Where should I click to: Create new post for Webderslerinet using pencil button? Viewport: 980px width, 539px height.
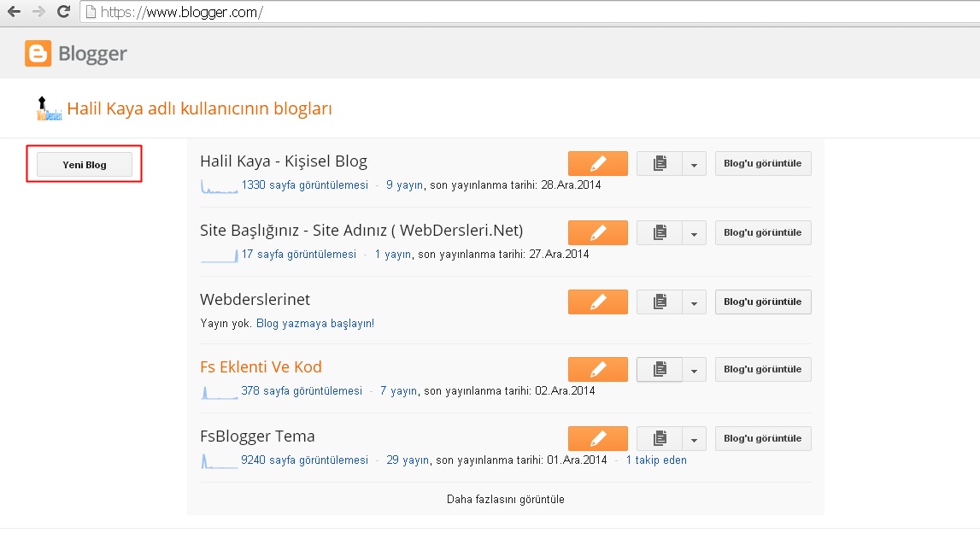pyautogui.click(x=597, y=302)
